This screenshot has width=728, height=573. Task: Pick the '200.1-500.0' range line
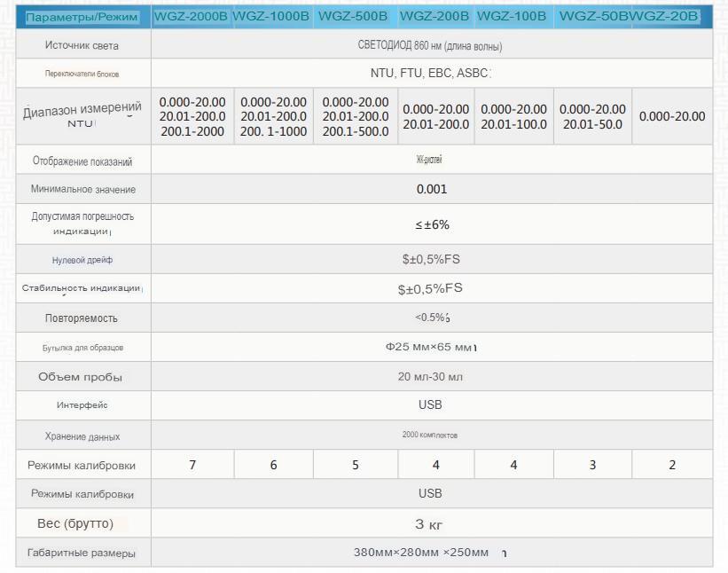point(356,131)
